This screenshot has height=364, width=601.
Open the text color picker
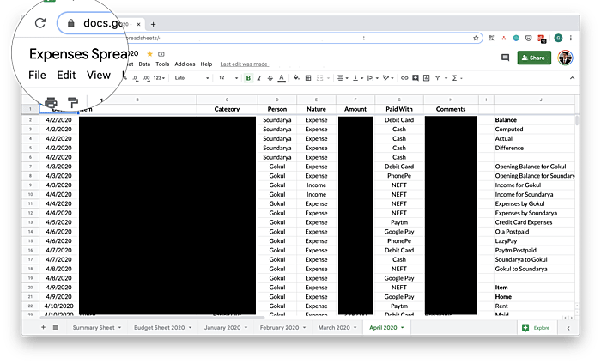pos(282,78)
